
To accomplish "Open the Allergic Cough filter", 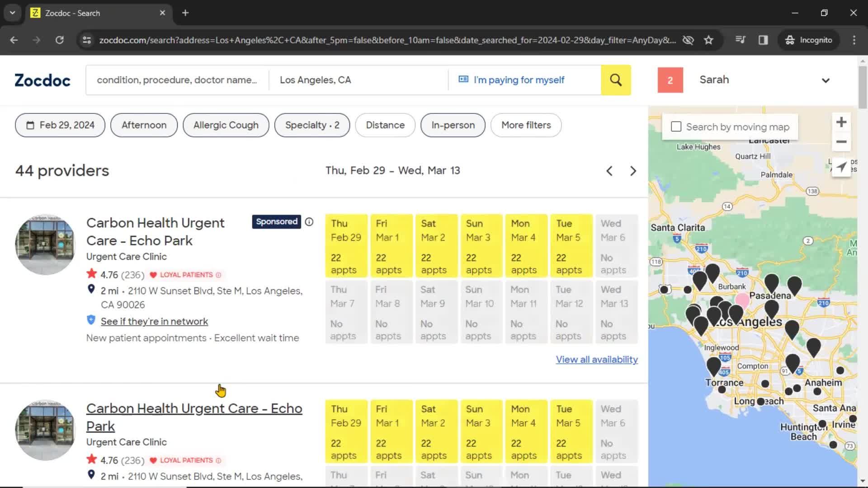I will coord(226,125).
